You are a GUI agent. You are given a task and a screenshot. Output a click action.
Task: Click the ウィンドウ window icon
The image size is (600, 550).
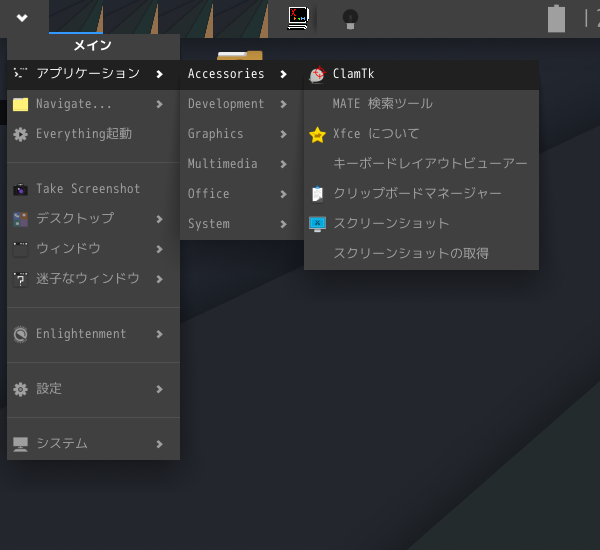pos(20,249)
